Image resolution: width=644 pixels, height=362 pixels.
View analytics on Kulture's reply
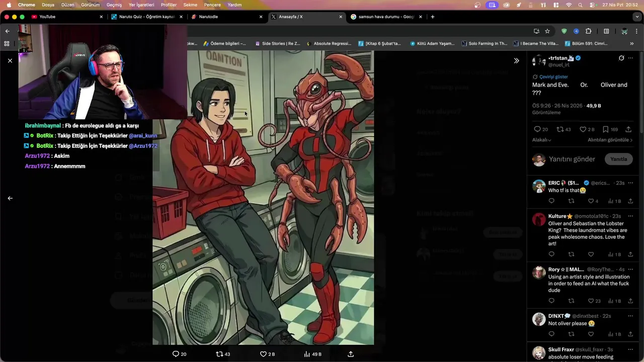614,254
